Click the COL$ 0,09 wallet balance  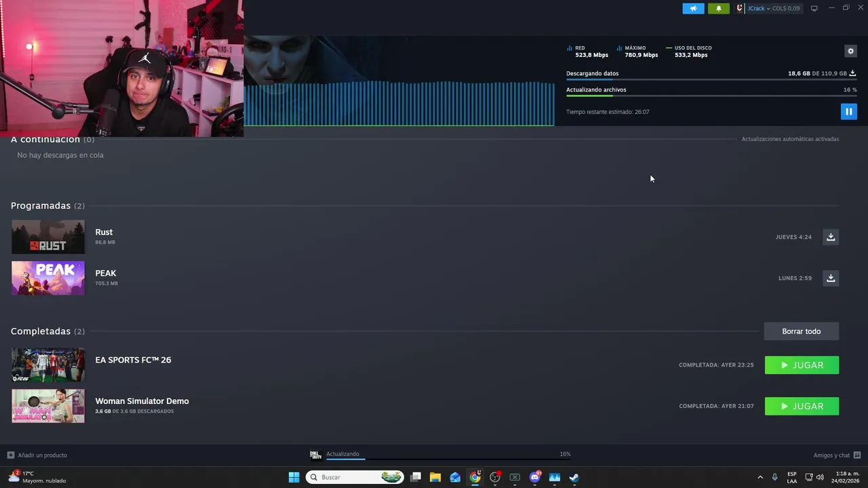(786, 8)
